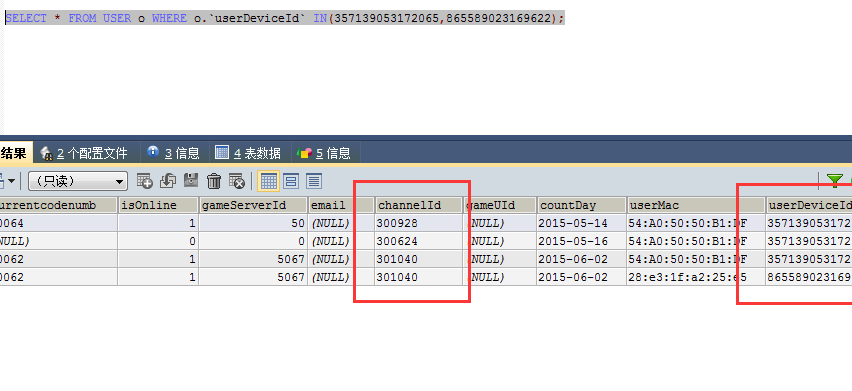Screen dimensions: 852x391
Task: Select gameServerId 5067 in the 865589023169 row
Action: (253, 277)
